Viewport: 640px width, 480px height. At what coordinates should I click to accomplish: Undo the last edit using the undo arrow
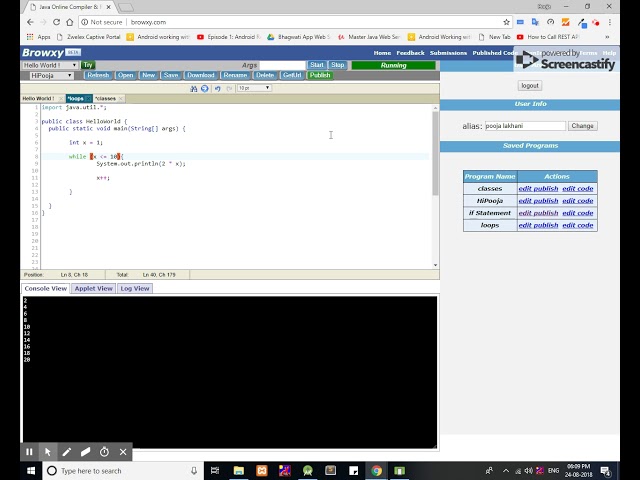click(x=218, y=89)
